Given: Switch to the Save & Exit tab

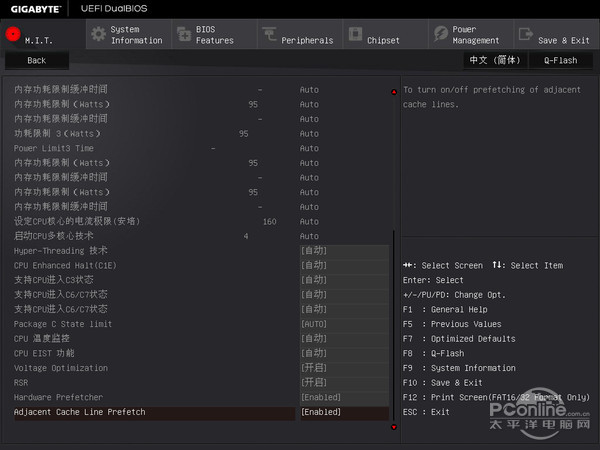Looking at the screenshot, I should (562, 35).
